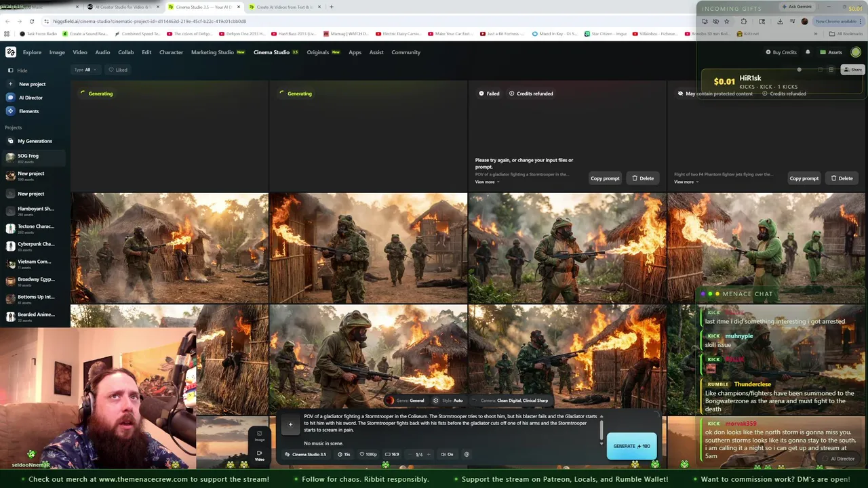Open All Bookmarks folder

(x=846, y=34)
